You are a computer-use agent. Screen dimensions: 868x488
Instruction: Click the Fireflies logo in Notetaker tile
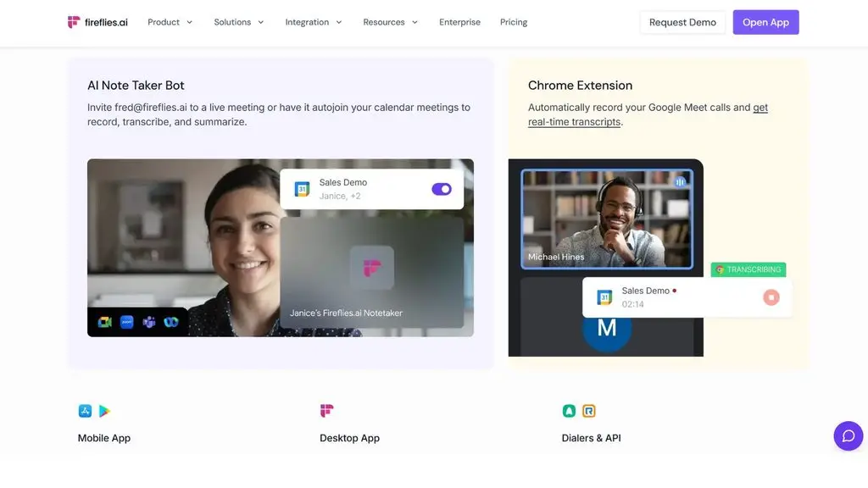(372, 268)
